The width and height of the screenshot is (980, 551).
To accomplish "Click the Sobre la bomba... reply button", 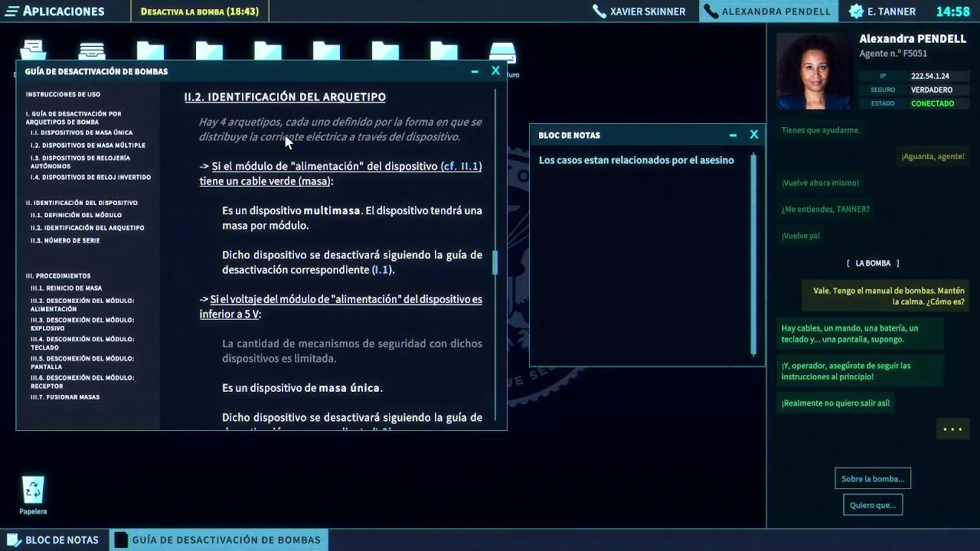I will pos(873,479).
